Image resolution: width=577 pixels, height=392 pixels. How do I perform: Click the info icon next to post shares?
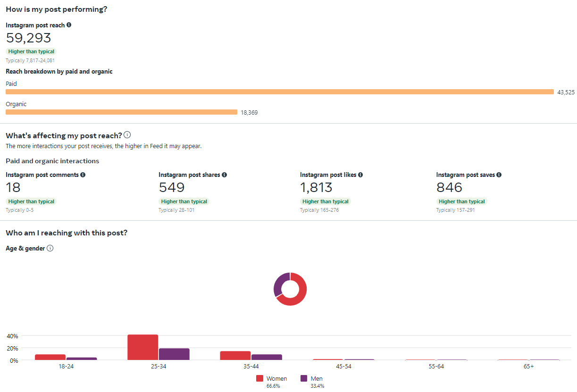(x=225, y=175)
